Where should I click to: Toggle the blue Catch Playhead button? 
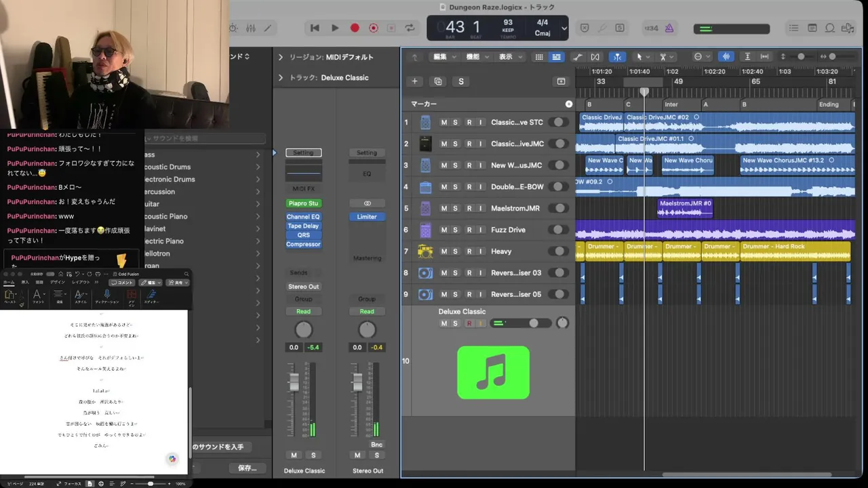tap(617, 57)
